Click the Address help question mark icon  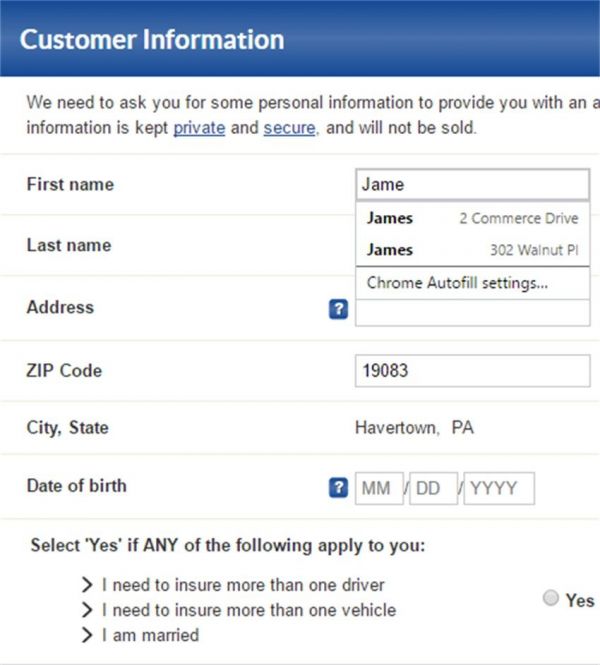click(x=338, y=310)
